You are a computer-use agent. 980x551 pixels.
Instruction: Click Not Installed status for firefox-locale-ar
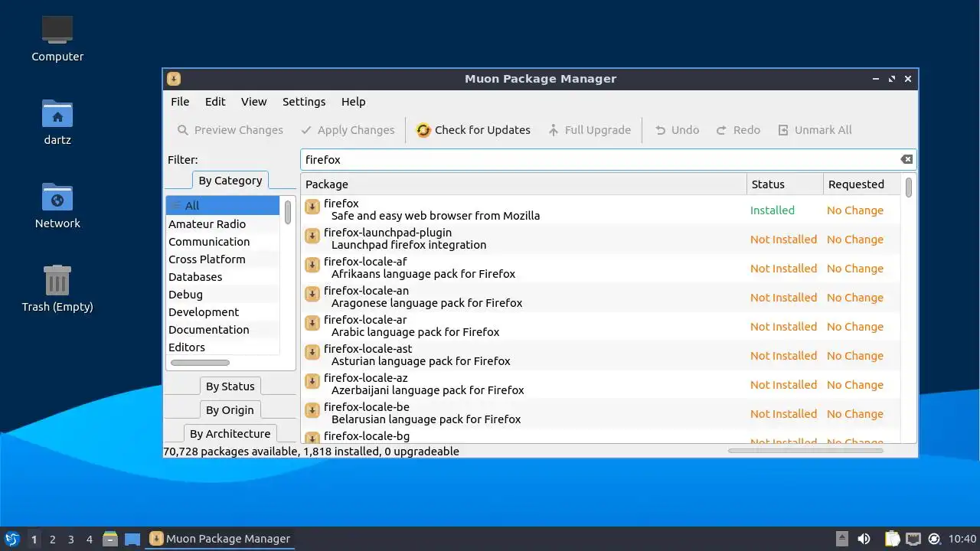pos(783,327)
